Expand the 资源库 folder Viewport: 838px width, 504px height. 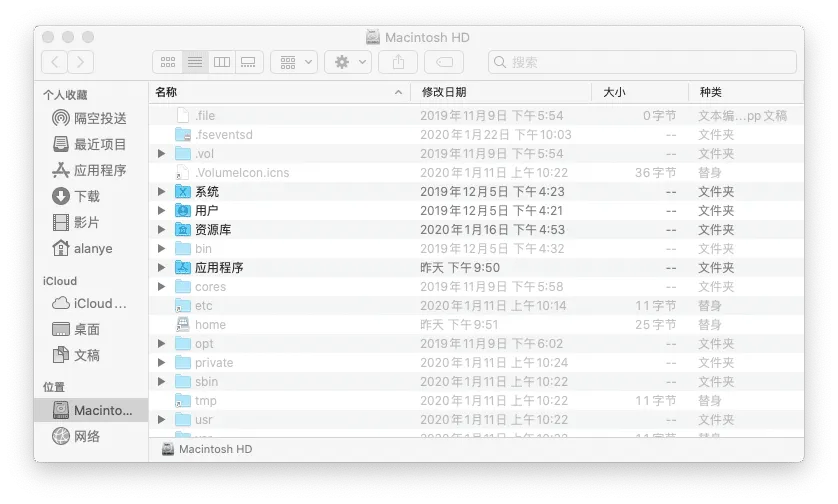point(161,230)
